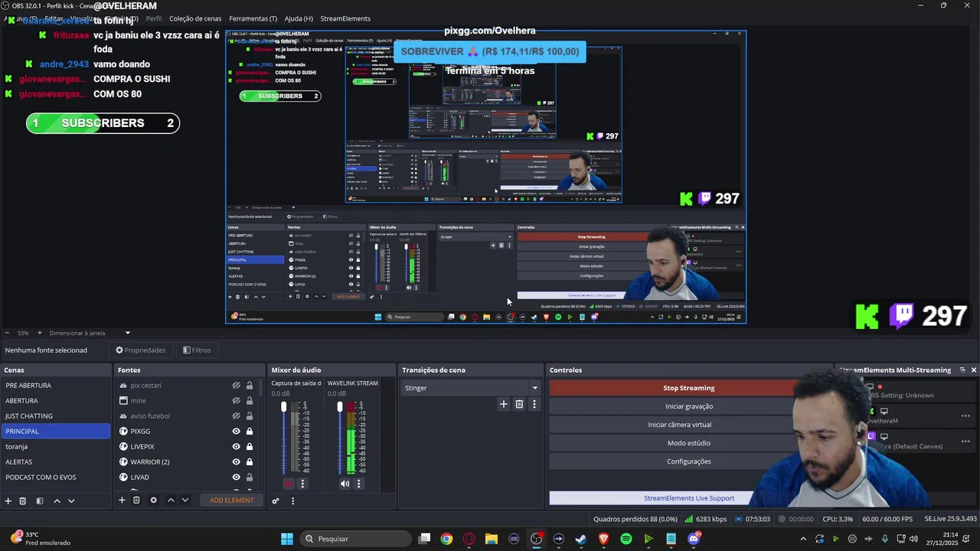980x551 pixels.
Task: Open Dimensionar à janela scaling dropdown
Action: [90, 333]
